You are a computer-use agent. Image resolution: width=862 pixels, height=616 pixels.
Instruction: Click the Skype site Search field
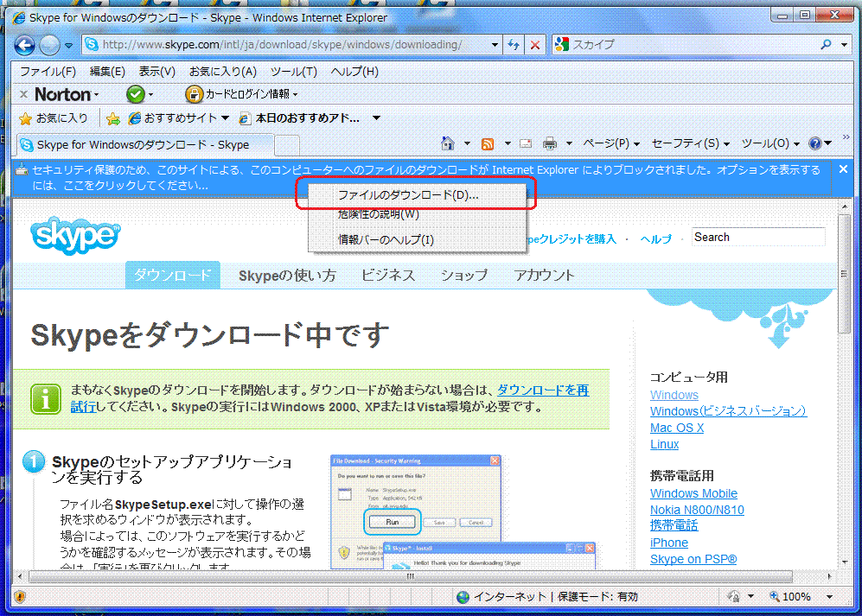[x=758, y=237]
